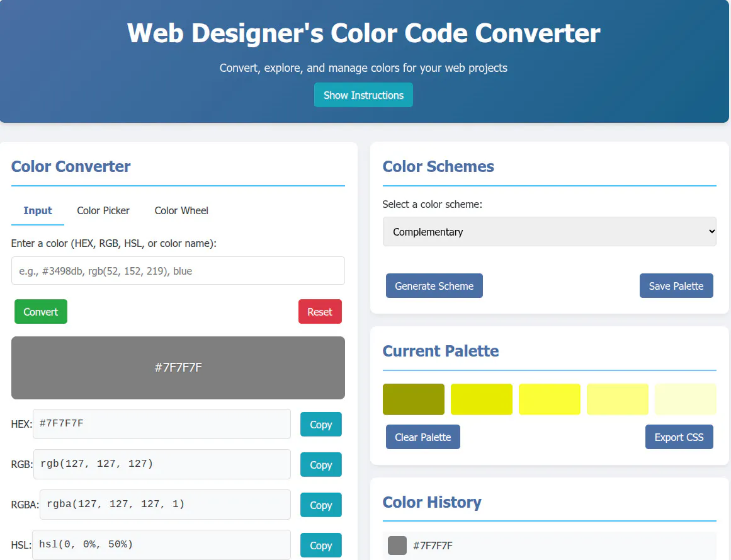
Task: Click the Color Schemes heading
Action: pyautogui.click(x=438, y=166)
